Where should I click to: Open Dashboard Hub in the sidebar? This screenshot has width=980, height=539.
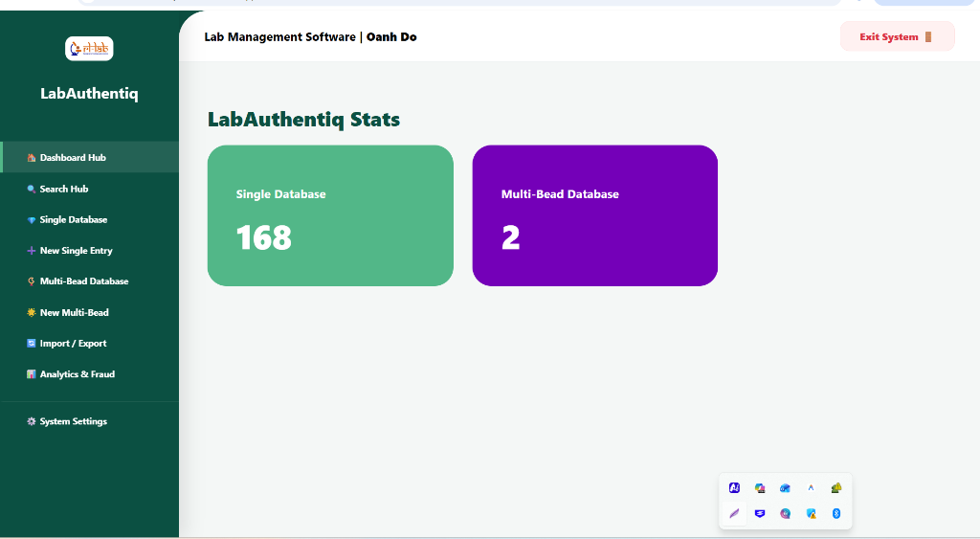point(89,158)
